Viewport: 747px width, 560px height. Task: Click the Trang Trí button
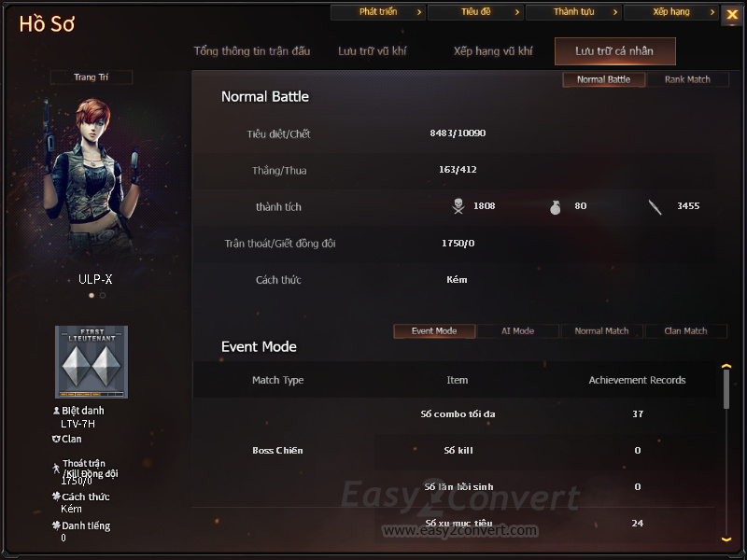point(91,77)
